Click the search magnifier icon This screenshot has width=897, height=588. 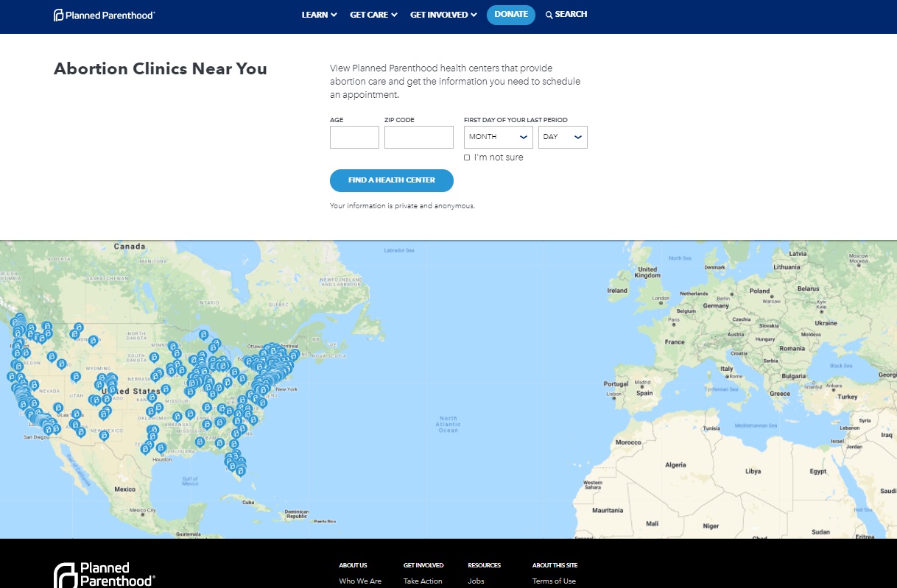pos(549,15)
